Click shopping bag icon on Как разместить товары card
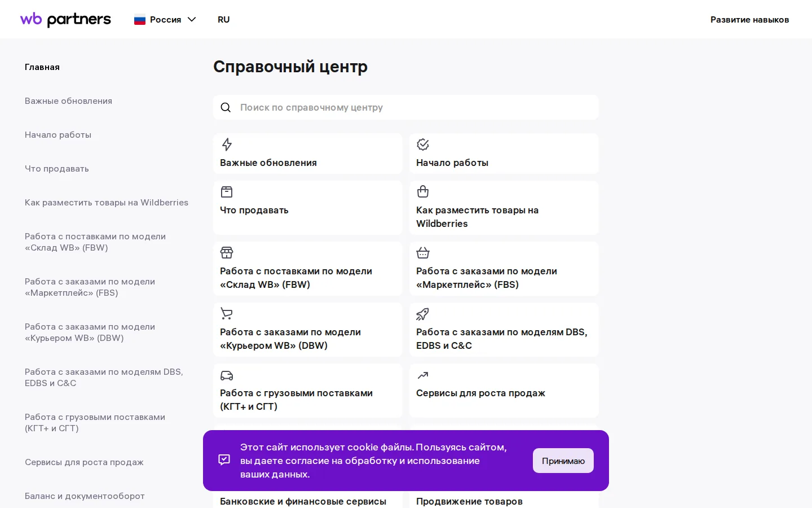The image size is (812, 508). click(423, 192)
